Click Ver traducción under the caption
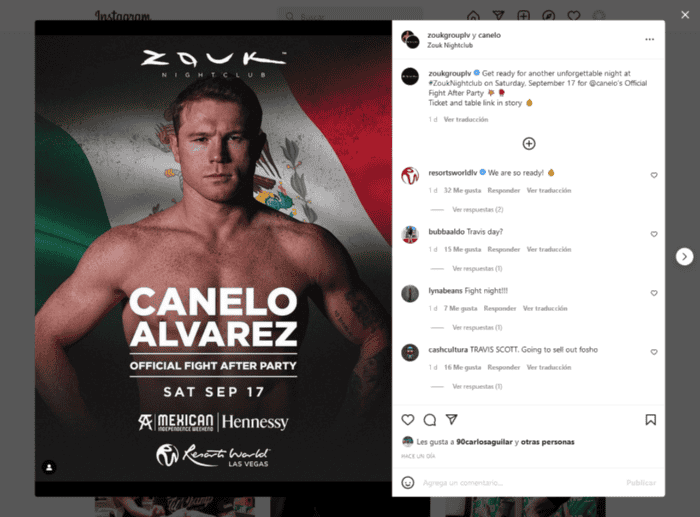700x517 pixels. coord(466,119)
